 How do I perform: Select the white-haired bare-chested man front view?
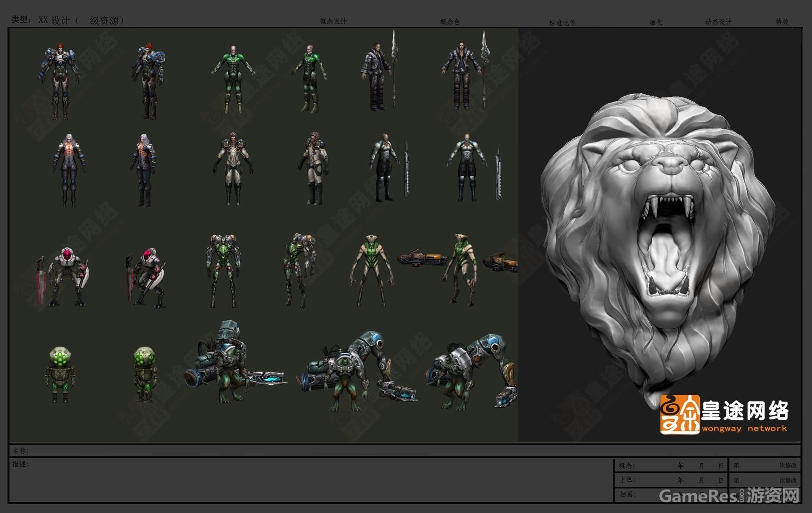click(x=69, y=170)
